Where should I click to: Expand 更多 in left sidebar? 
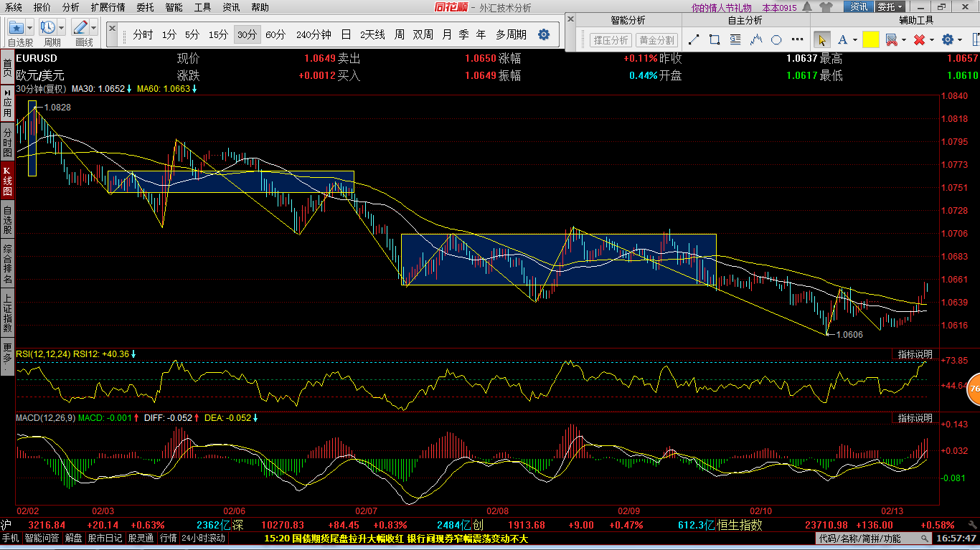[7, 355]
